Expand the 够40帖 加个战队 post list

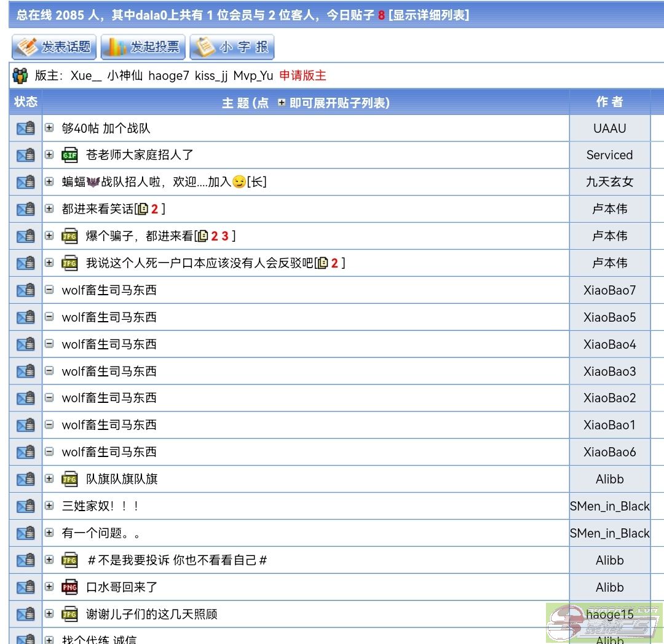[x=49, y=128]
